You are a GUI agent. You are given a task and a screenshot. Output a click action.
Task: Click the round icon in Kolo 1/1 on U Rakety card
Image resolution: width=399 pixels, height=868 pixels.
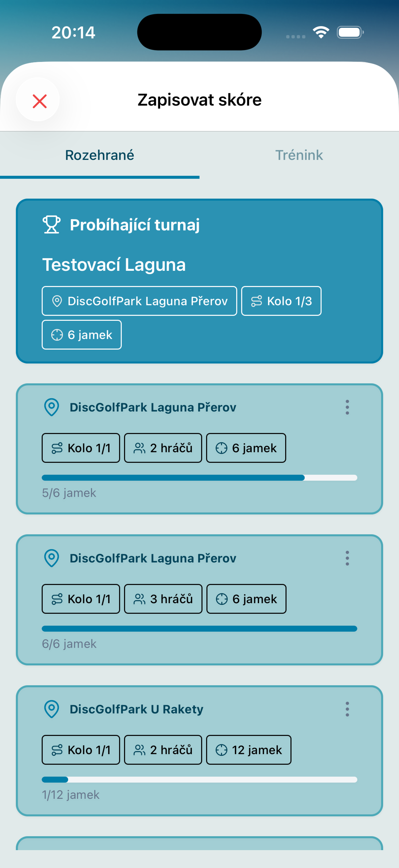click(x=57, y=749)
